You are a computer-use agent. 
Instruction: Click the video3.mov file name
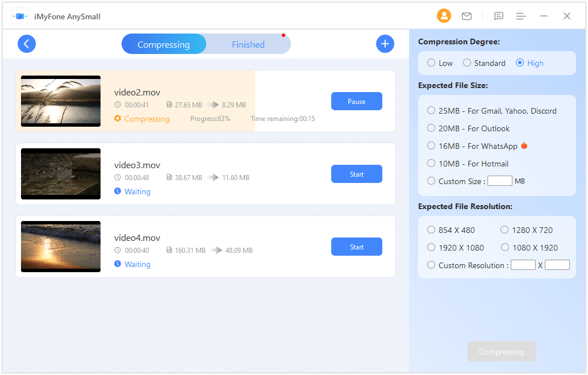[x=137, y=165]
